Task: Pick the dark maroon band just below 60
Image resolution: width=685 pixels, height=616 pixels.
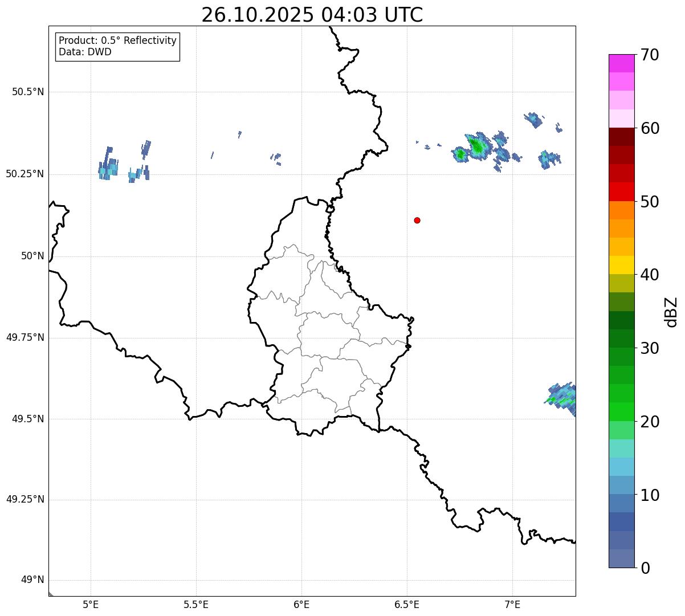Action: 621,137
